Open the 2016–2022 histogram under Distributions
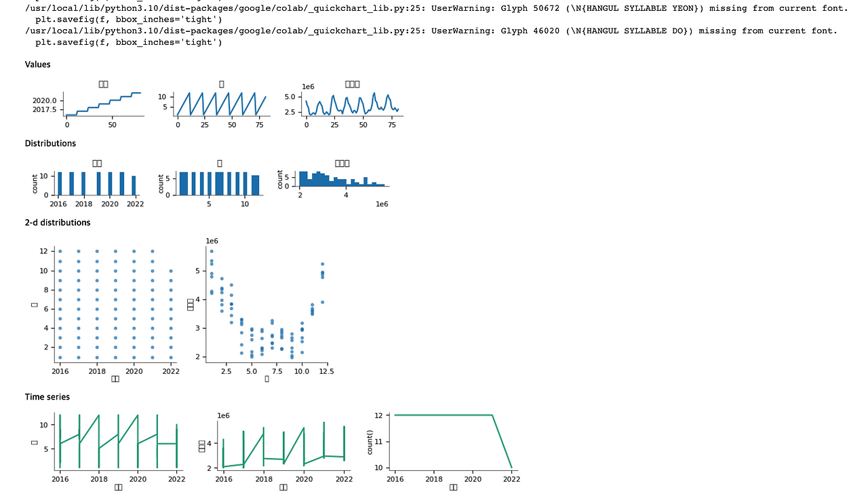The height and width of the screenshot is (502, 868). click(87, 183)
